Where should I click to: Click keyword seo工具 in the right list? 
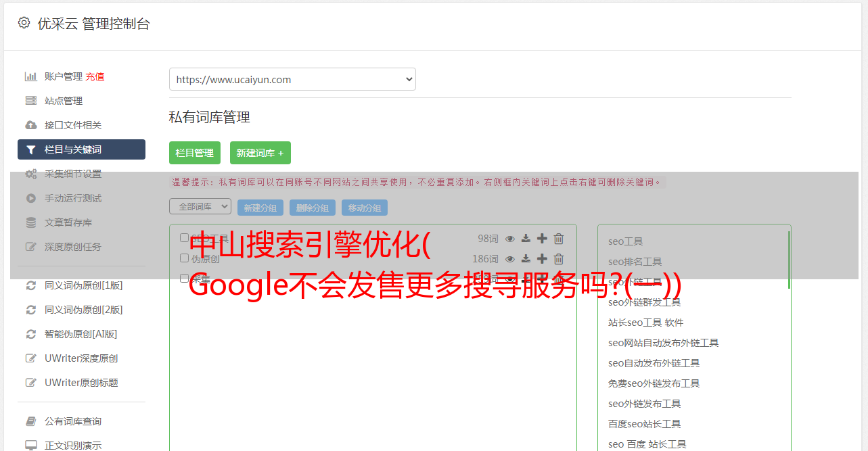626,241
